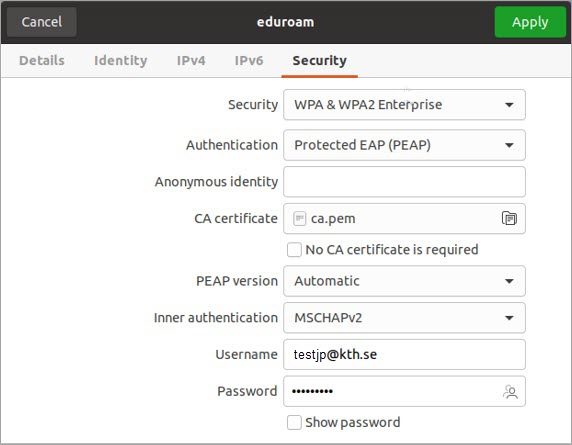Select the Security tab
The image size is (572, 445).
click(320, 61)
